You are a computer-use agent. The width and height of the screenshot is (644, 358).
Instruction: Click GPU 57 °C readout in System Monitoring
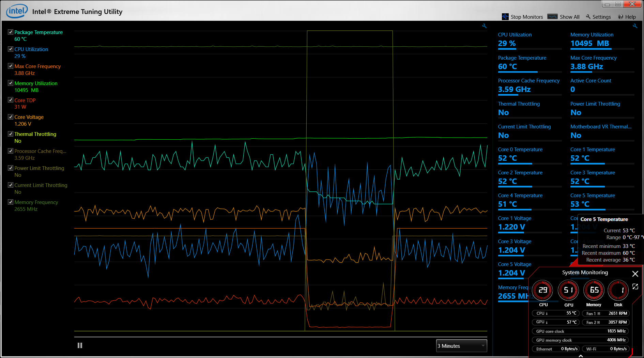point(555,322)
